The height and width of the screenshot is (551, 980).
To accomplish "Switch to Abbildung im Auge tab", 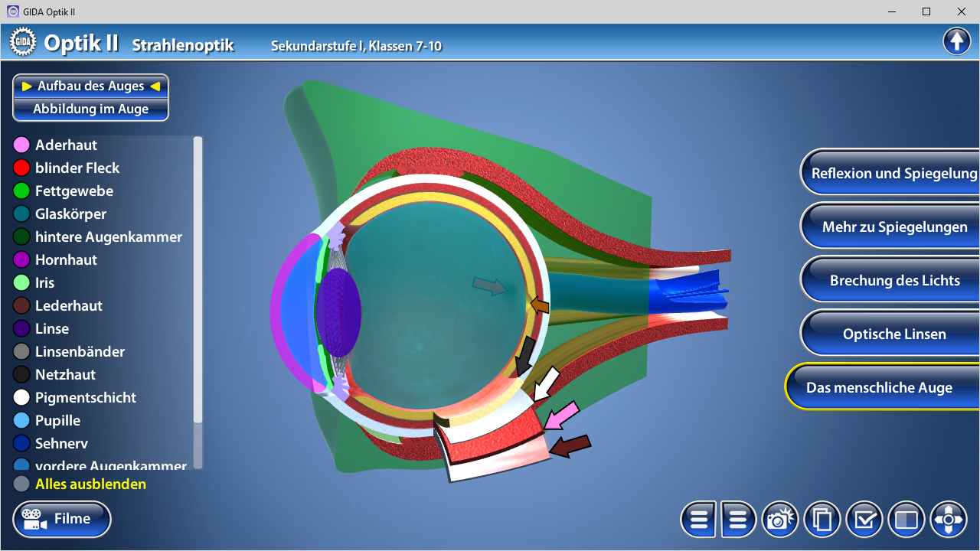I will [x=90, y=109].
